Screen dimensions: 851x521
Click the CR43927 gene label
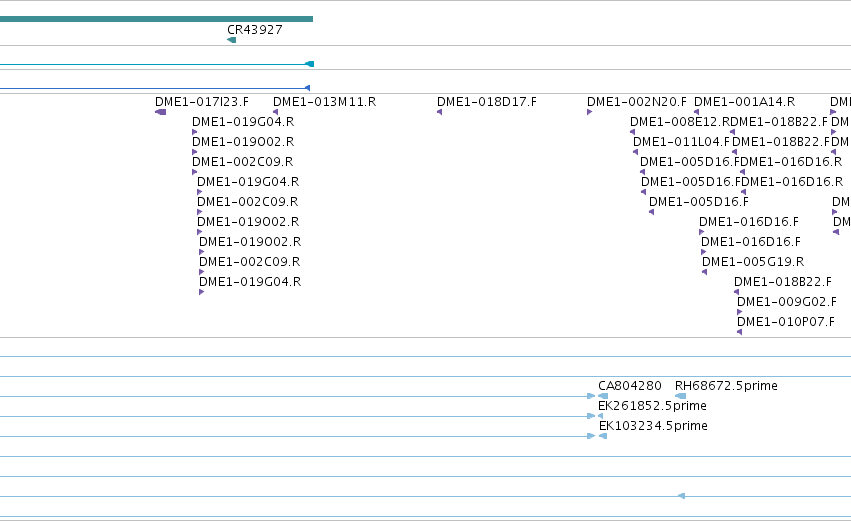(255, 30)
